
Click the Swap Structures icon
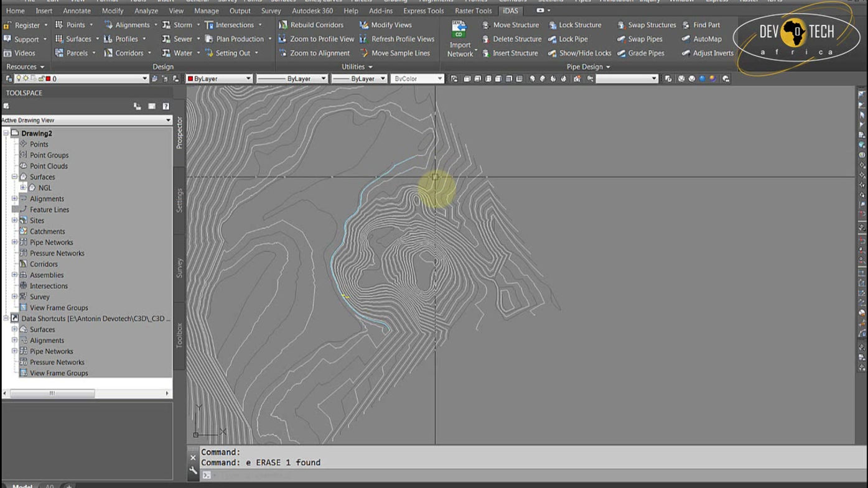tap(621, 25)
